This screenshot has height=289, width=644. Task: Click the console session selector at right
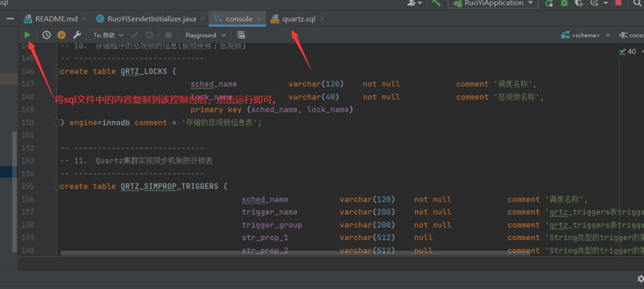coord(631,35)
